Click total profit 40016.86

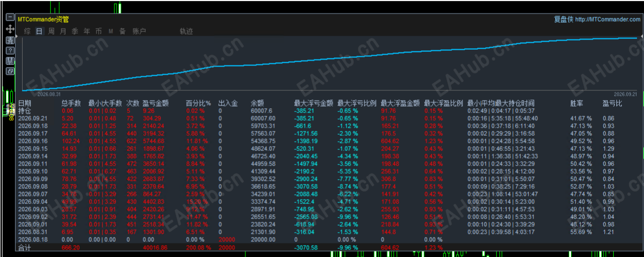pos(154,248)
